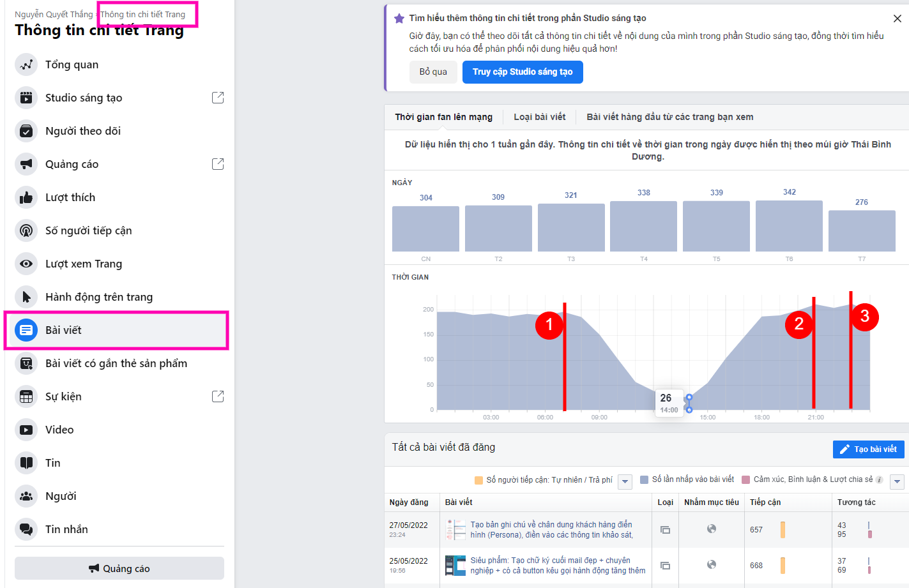Click the Lượt xem Trang eye icon
This screenshot has width=909, height=588.
click(x=26, y=264)
